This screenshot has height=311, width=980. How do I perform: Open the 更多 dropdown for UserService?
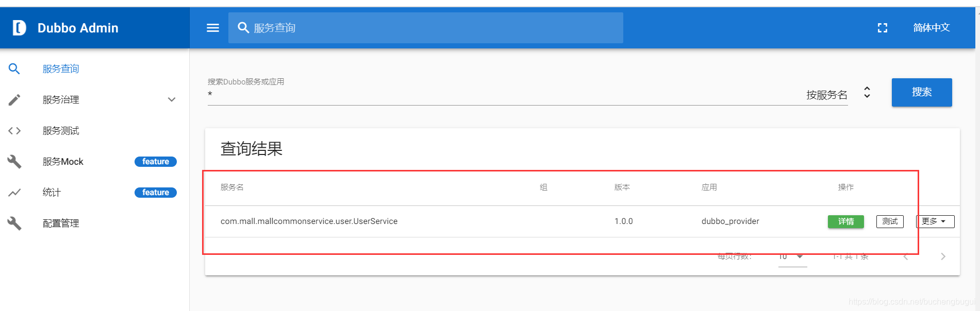(x=935, y=221)
